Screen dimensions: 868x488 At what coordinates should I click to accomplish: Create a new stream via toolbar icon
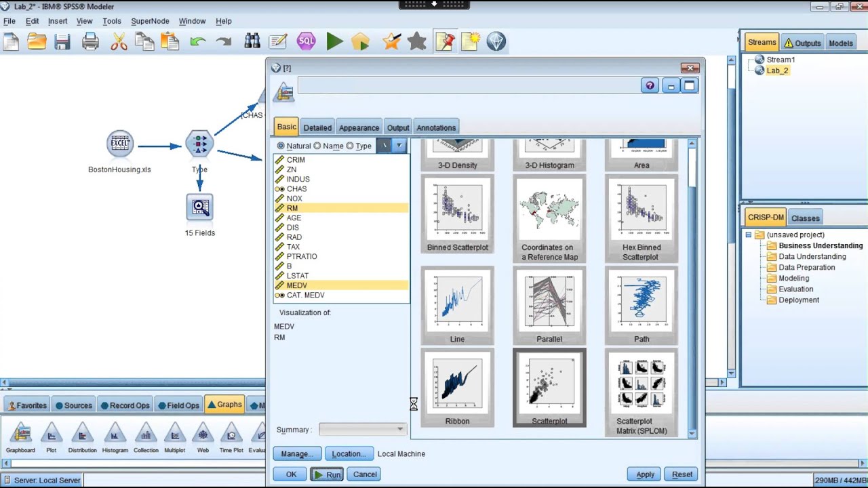(11, 42)
